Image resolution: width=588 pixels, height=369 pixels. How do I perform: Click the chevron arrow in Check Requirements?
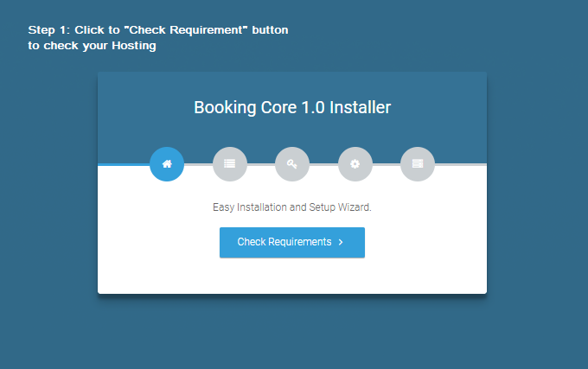[341, 243]
